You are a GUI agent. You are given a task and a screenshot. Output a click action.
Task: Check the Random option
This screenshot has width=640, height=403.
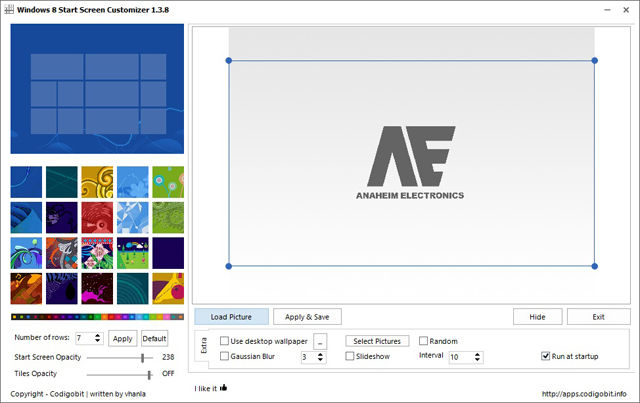click(x=423, y=341)
